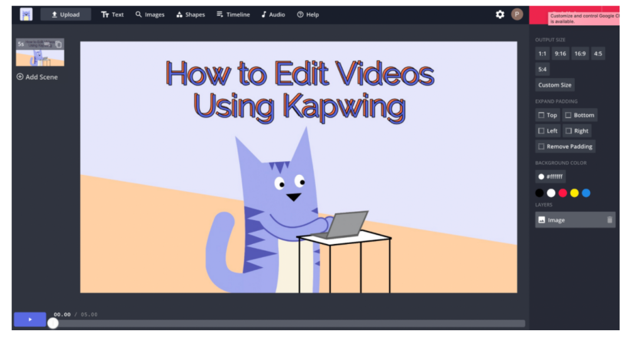Open the #ffffff background color picker
This screenshot has height=339, width=644.
550,177
